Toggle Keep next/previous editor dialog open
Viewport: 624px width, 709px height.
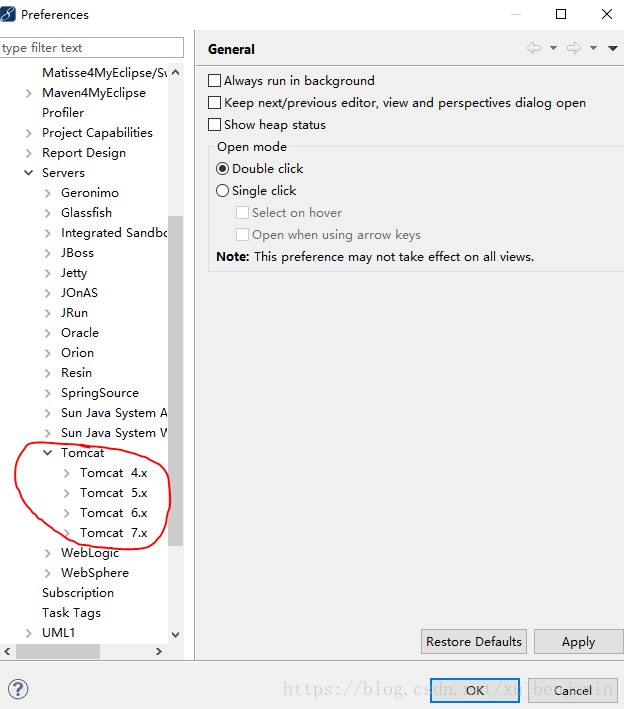tap(214, 103)
